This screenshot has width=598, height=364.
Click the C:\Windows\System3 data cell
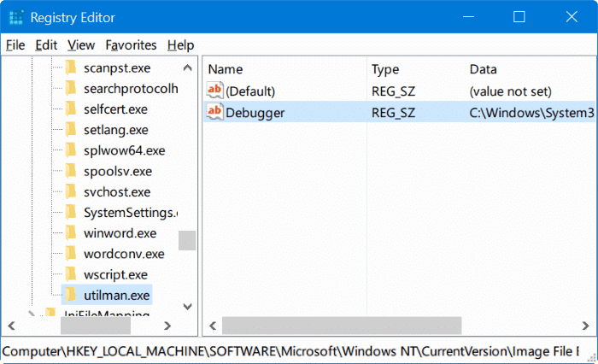pos(531,113)
